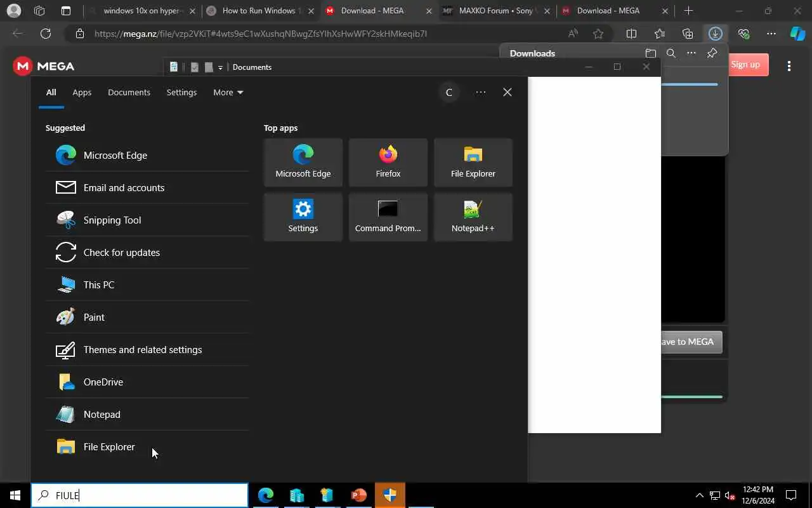
Task: Click the Windows Start button
Action: 15,495
